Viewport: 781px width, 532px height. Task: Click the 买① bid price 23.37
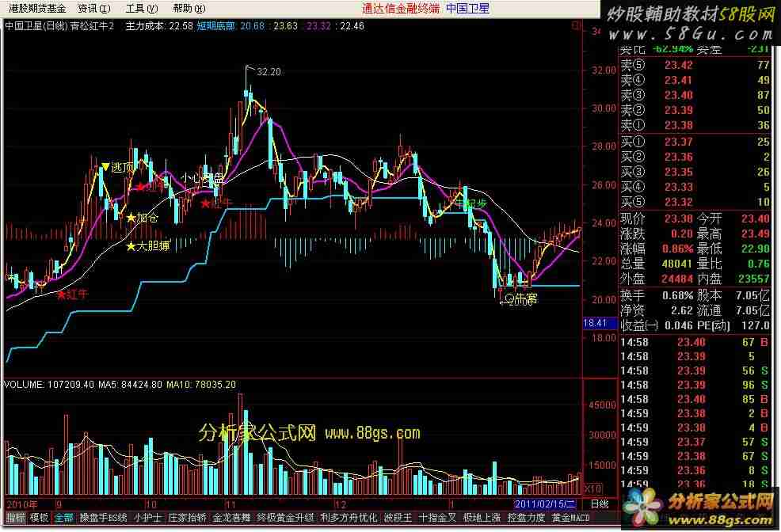click(x=678, y=142)
